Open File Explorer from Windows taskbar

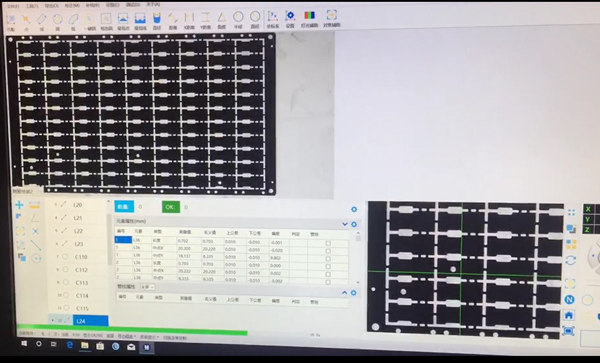[x=85, y=346]
